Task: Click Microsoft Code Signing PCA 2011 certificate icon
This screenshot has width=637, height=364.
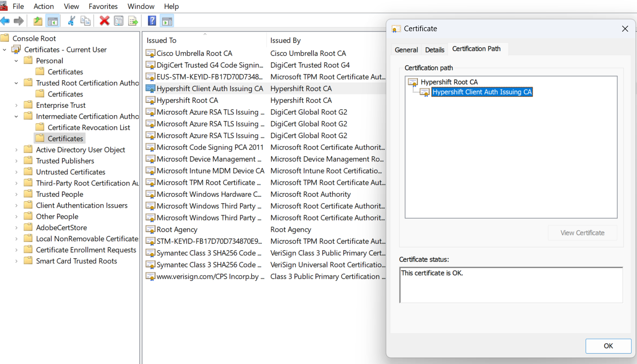Action: point(150,147)
